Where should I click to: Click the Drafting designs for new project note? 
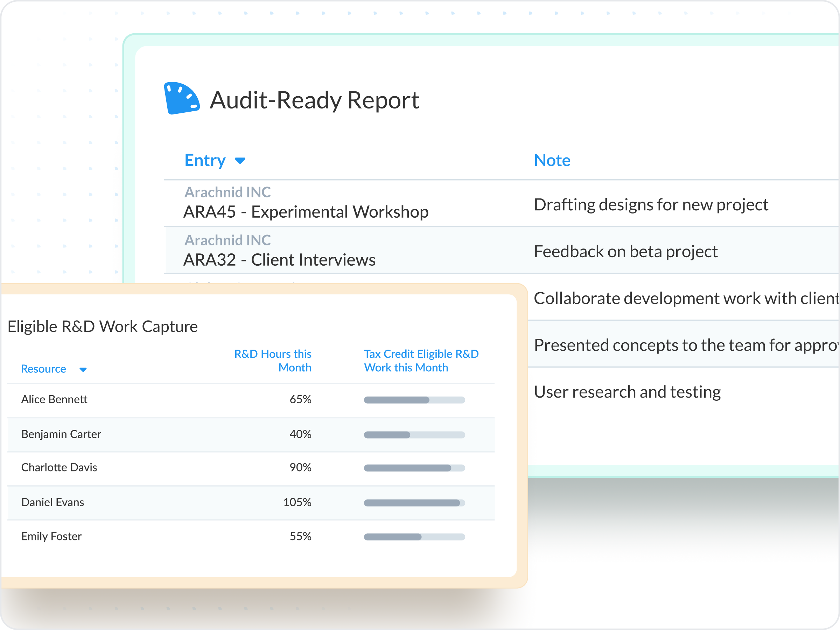(x=651, y=205)
